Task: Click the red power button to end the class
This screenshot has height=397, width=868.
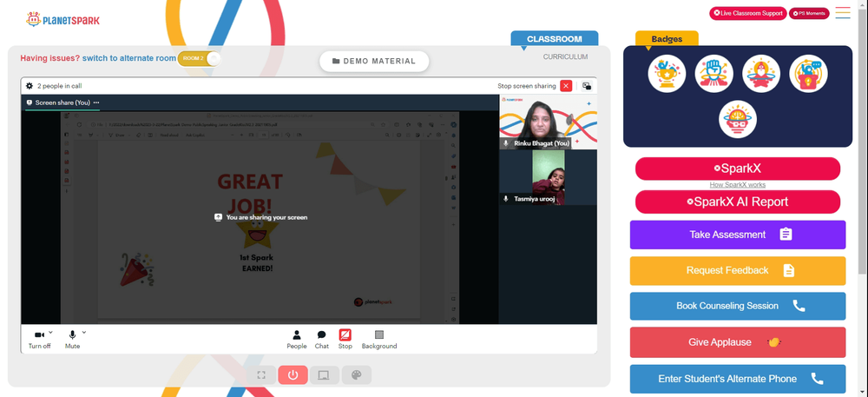Action: [293, 375]
